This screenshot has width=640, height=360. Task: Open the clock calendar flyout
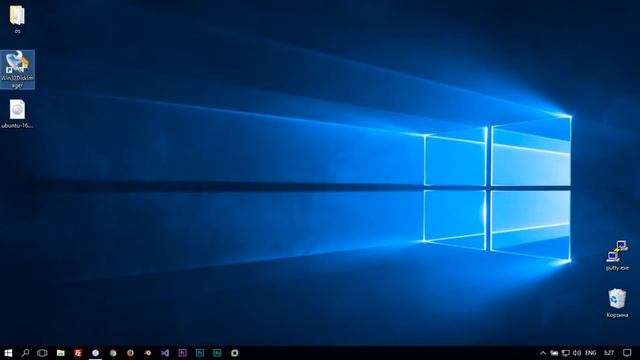[x=609, y=353]
